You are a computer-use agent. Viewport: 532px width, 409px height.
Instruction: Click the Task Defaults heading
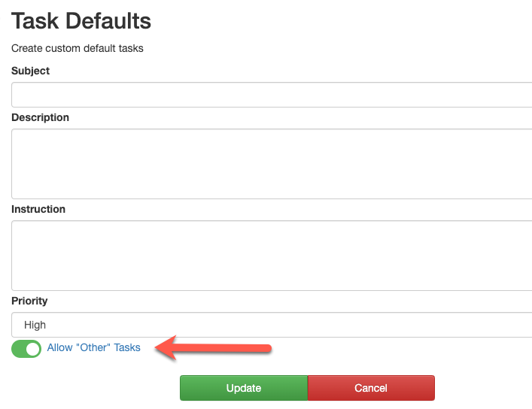81,21
